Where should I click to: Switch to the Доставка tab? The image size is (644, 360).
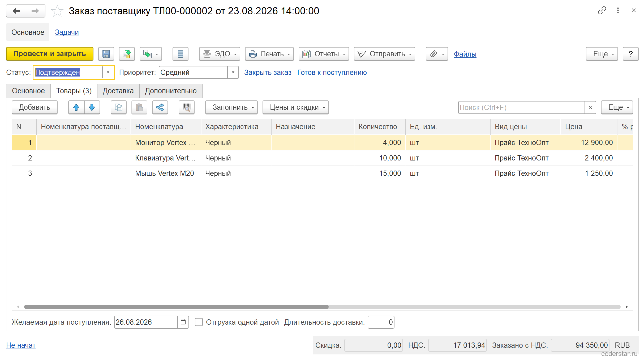pyautogui.click(x=118, y=91)
